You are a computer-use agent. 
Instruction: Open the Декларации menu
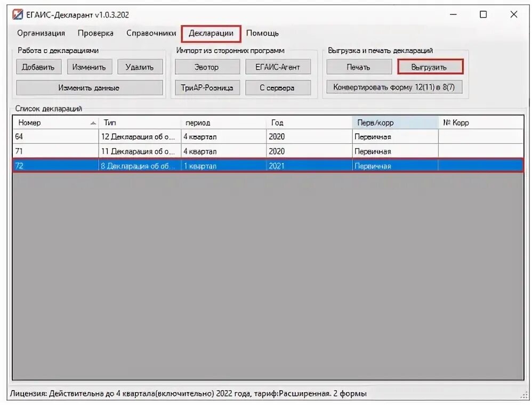tap(211, 33)
